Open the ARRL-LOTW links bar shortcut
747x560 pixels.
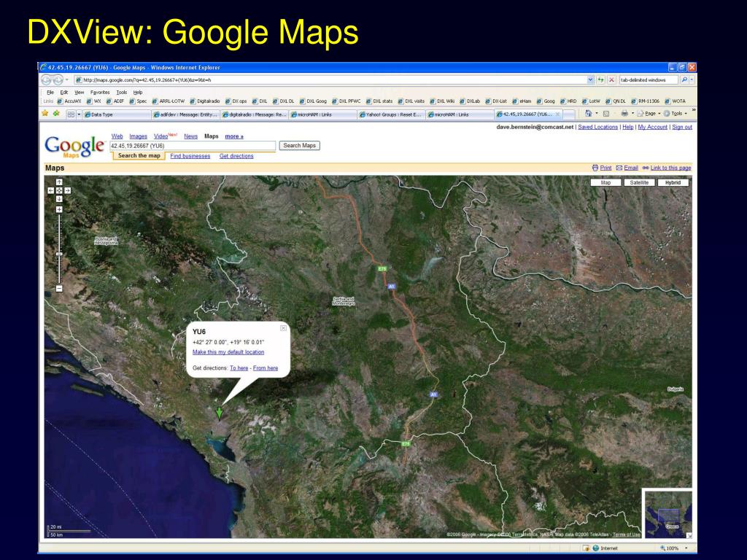coord(169,101)
